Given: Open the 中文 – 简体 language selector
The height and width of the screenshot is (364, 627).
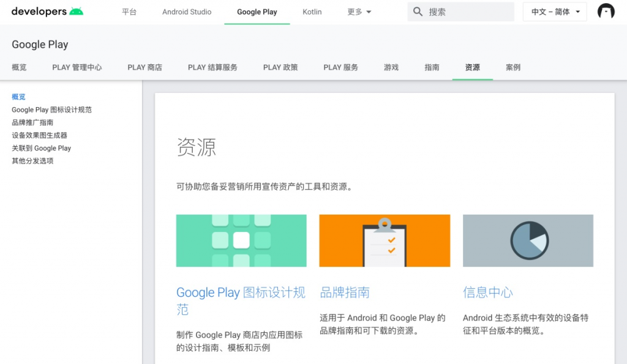Looking at the screenshot, I should tap(554, 12).
